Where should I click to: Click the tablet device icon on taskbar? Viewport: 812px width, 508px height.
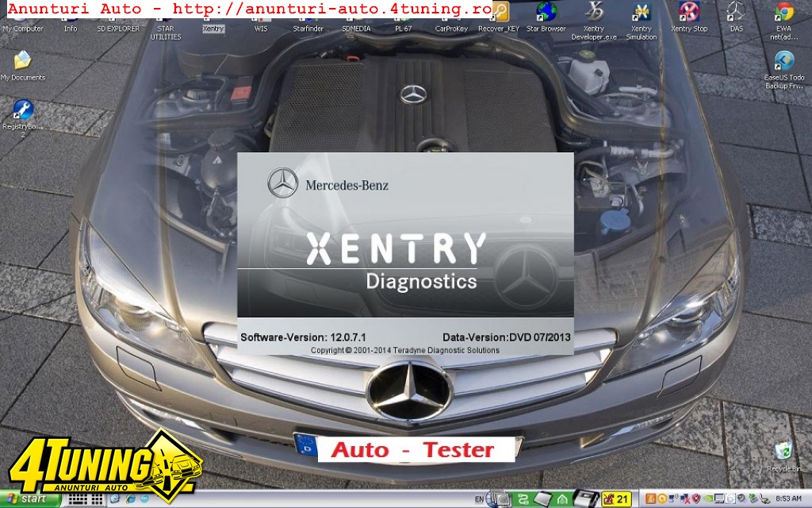(x=542, y=498)
